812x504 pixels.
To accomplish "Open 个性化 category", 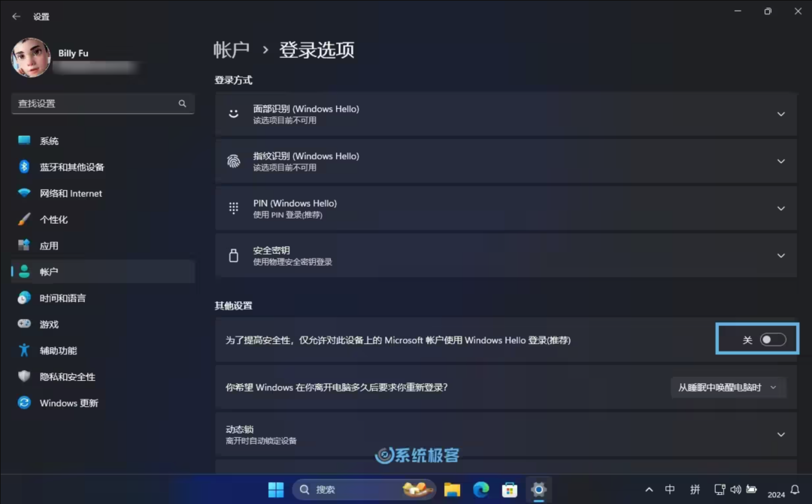I will (102, 219).
